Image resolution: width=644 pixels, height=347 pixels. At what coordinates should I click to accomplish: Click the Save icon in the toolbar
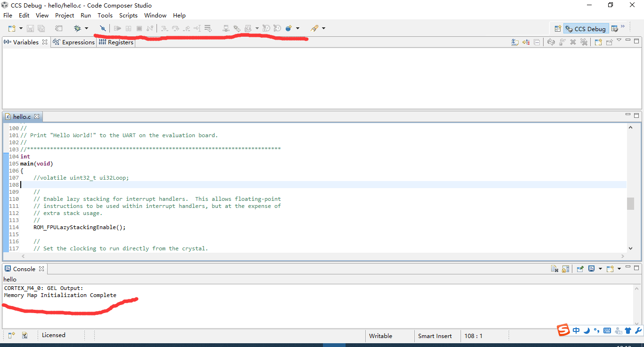point(30,29)
